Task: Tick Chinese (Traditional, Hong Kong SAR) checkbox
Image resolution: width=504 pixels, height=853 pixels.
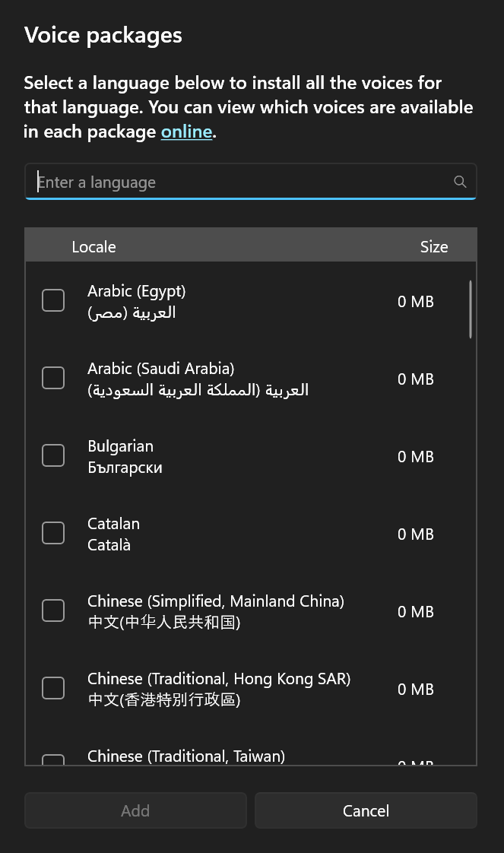Action: point(53,688)
